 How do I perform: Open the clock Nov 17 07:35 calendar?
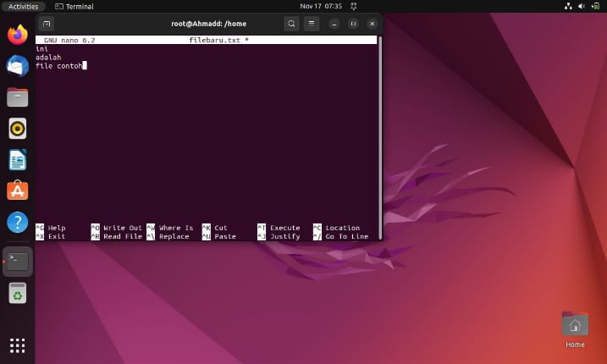point(321,6)
